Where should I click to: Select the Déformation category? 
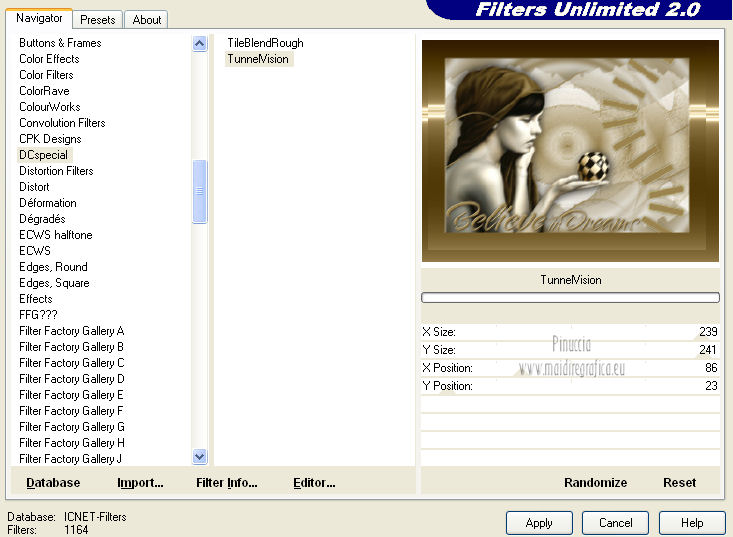pyautogui.click(x=48, y=203)
